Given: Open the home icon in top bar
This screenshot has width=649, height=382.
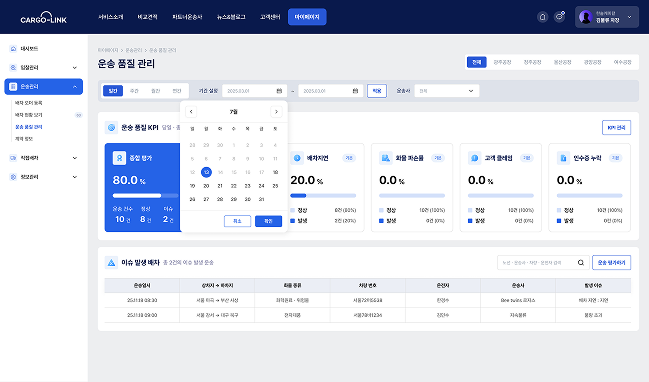Looking at the screenshot, I should pos(542,17).
